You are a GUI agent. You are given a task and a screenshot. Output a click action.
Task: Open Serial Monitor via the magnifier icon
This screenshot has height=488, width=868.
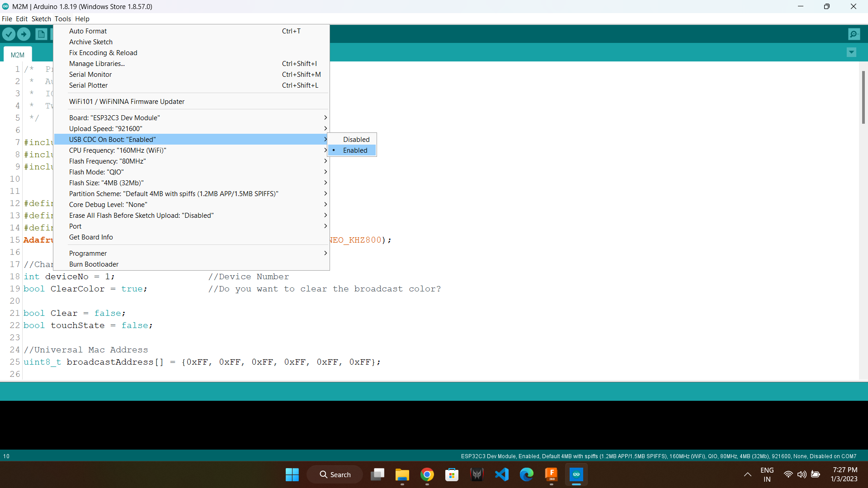click(854, 34)
